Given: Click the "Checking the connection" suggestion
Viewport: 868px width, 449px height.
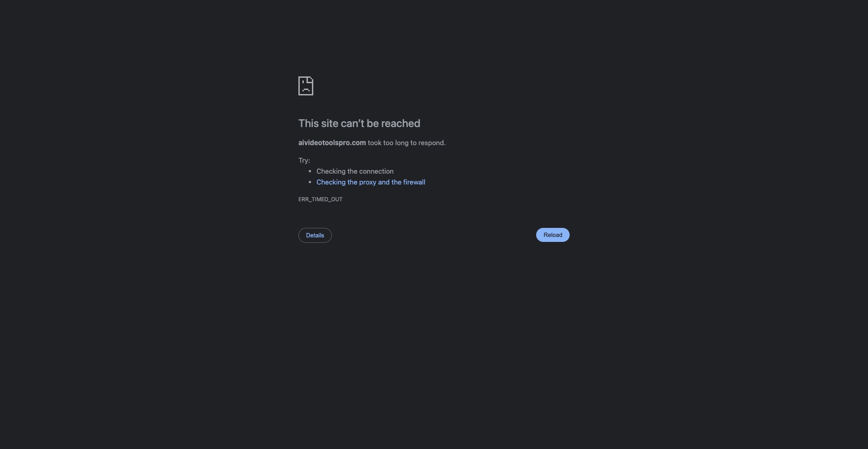Looking at the screenshot, I should tap(355, 171).
